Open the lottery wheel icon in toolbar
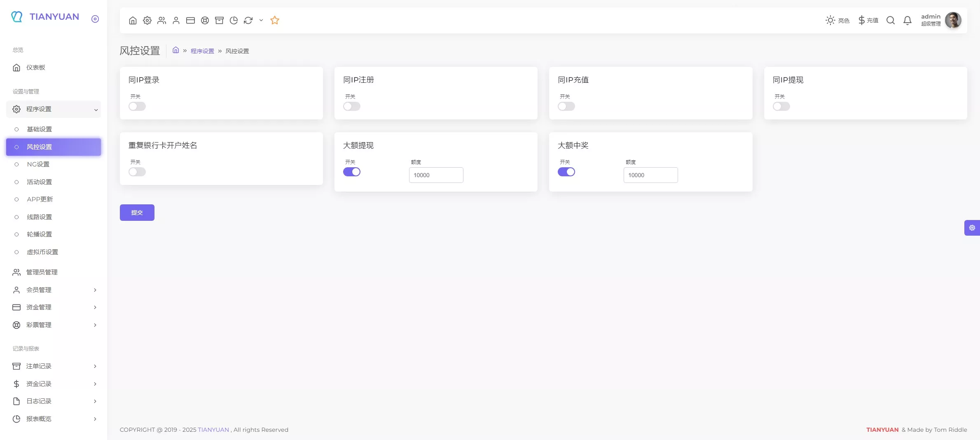Image resolution: width=980 pixels, height=440 pixels. (205, 20)
